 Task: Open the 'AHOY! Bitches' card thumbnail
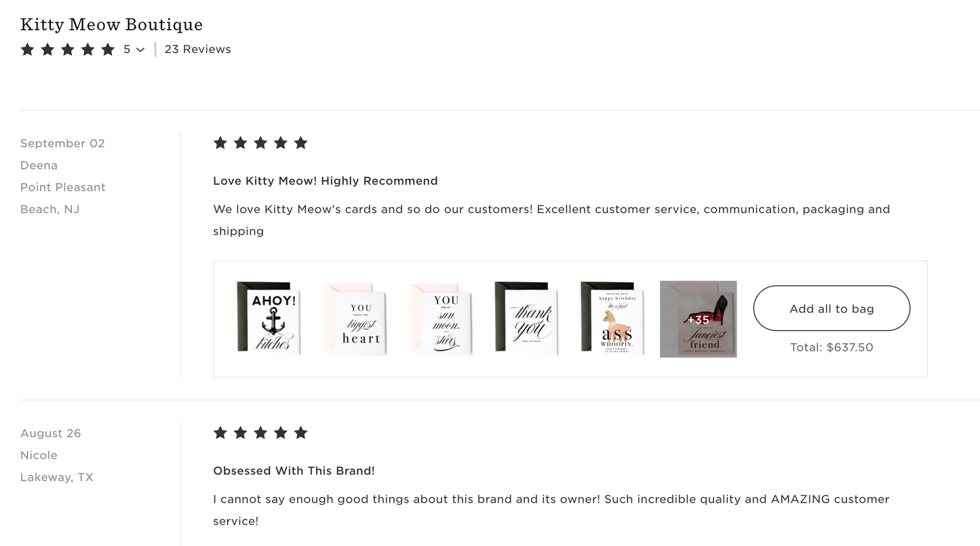click(269, 319)
